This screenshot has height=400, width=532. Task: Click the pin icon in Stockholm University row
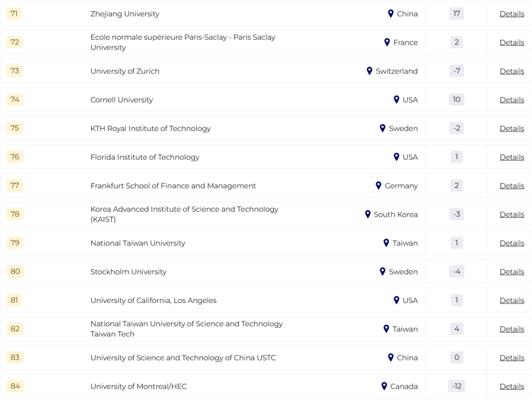click(x=383, y=271)
